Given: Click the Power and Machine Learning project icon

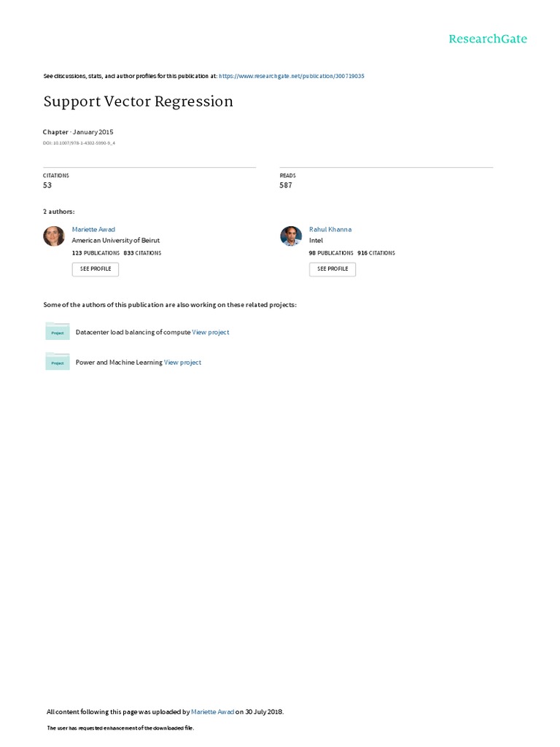Looking at the screenshot, I should pyautogui.click(x=58, y=362).
